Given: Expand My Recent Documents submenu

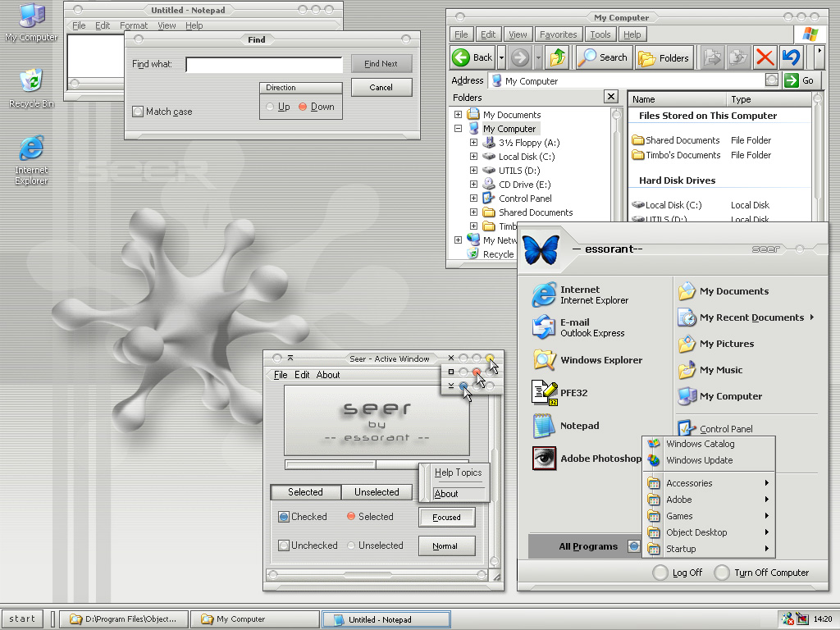Looking at the screenshot, I should point(746,317).
